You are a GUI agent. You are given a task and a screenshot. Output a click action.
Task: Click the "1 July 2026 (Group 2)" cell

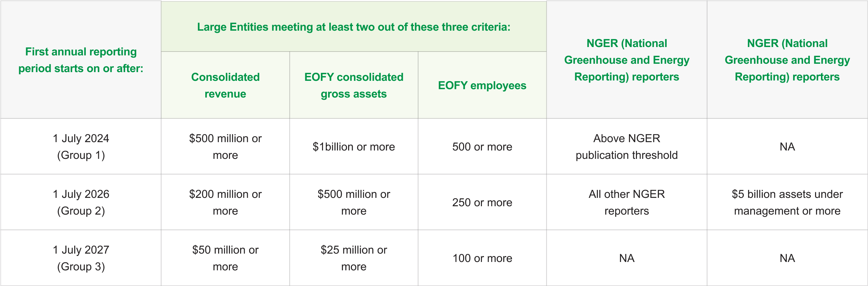tap(81, 202)
